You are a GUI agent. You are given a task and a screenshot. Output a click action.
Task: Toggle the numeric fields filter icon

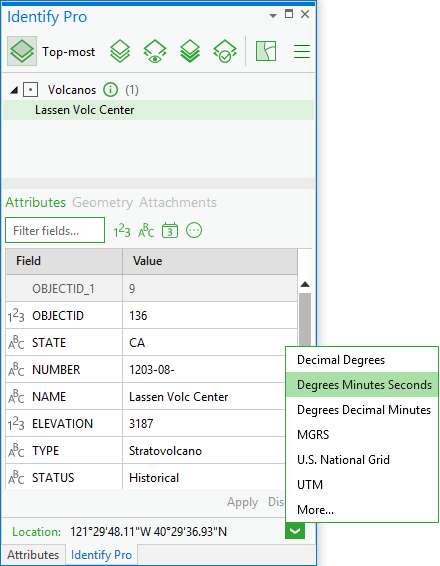click(122, 231)
